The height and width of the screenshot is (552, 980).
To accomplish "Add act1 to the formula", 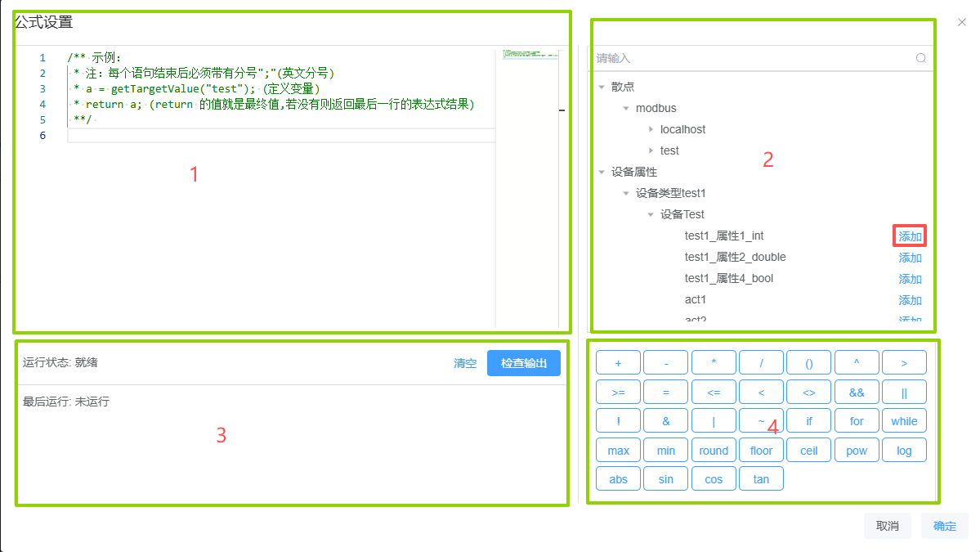I will (x=910, y=300).
